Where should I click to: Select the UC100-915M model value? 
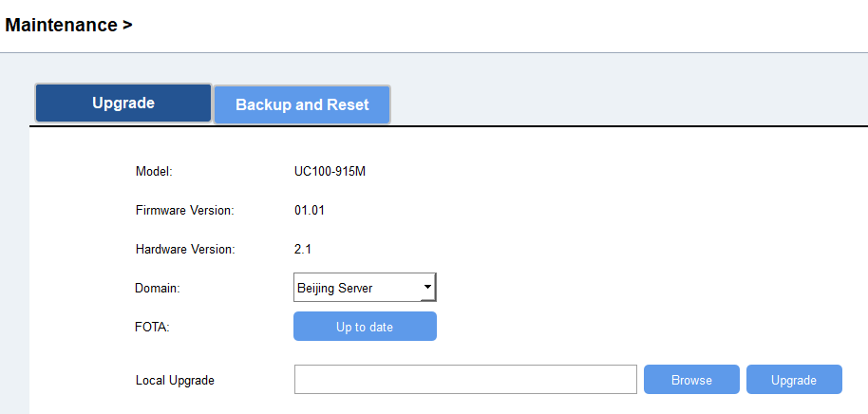(329, 172)
